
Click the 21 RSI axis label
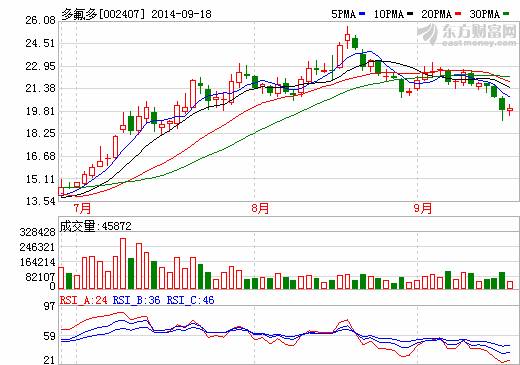point(50,360)
